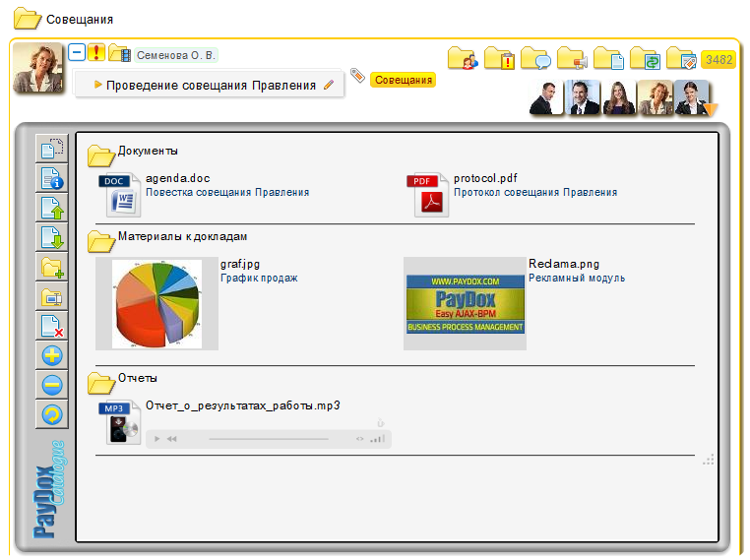Click the circular refresh icon in sidebar
Screen dimensions: 750x560
click(x=51, y=414)
